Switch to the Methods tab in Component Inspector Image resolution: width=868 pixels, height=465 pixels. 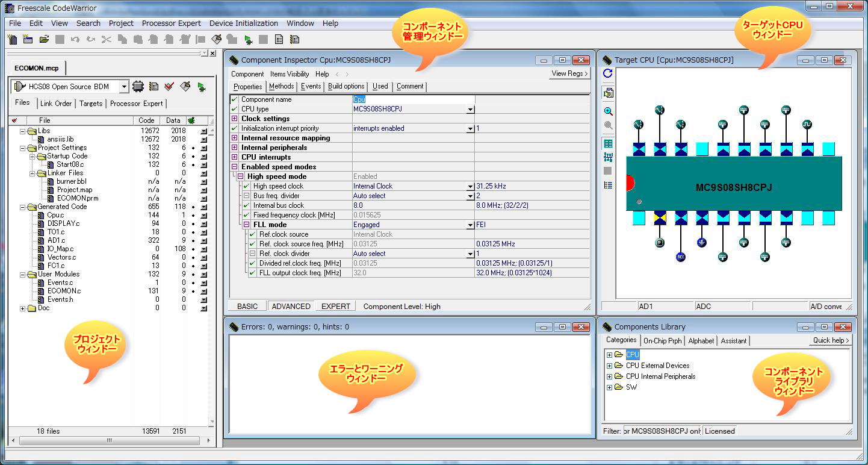tap(281, 86)
